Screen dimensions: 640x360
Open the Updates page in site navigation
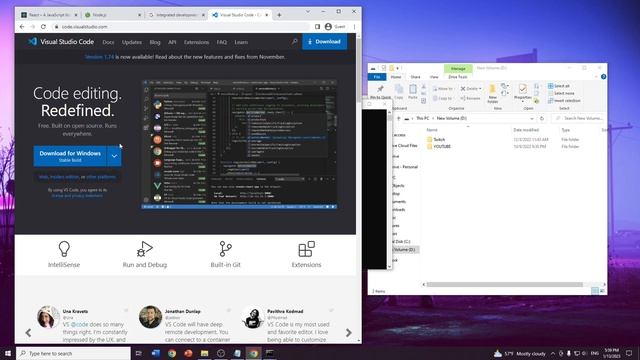pos(131,42)
